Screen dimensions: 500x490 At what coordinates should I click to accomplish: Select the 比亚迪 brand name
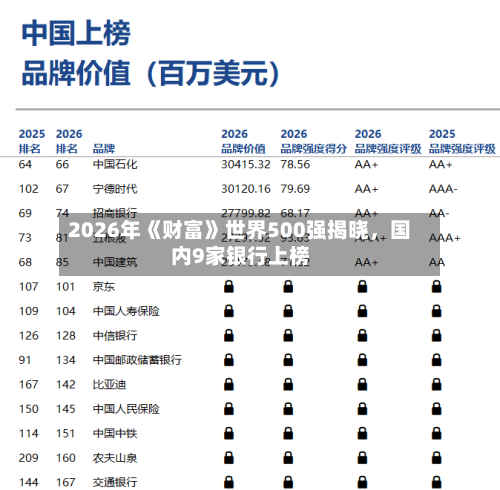point(109,384)
